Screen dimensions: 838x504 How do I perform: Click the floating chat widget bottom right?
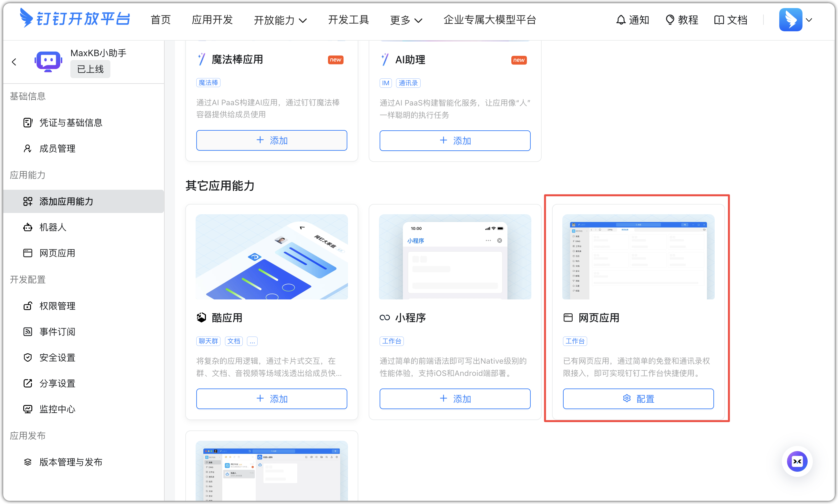(x=798, y=461)
